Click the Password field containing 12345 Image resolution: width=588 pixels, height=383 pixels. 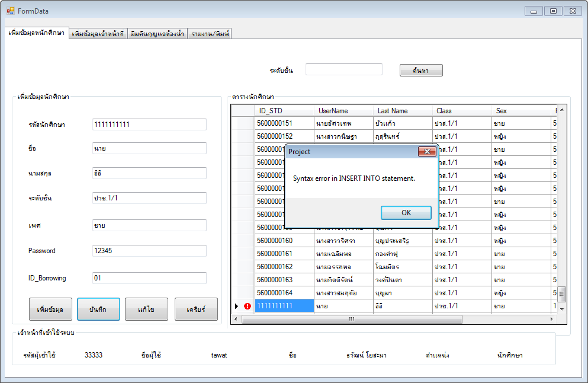point(149,251)
